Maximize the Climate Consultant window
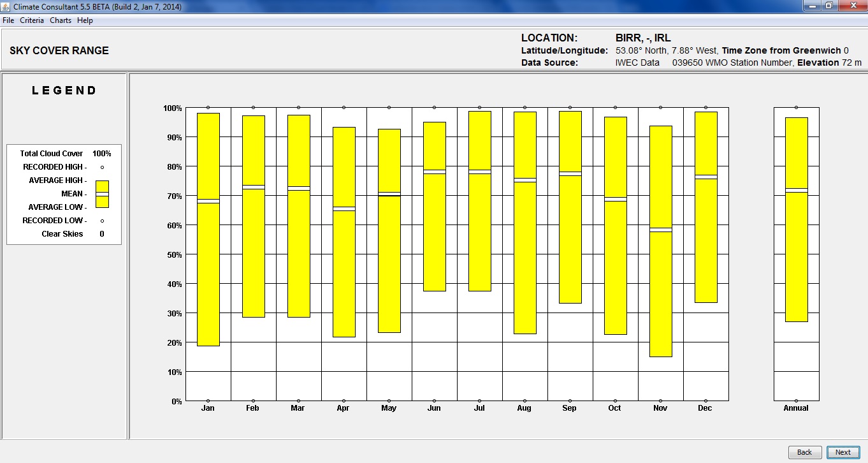This screenshot has height=463, width=868. [x=828, y=6]
